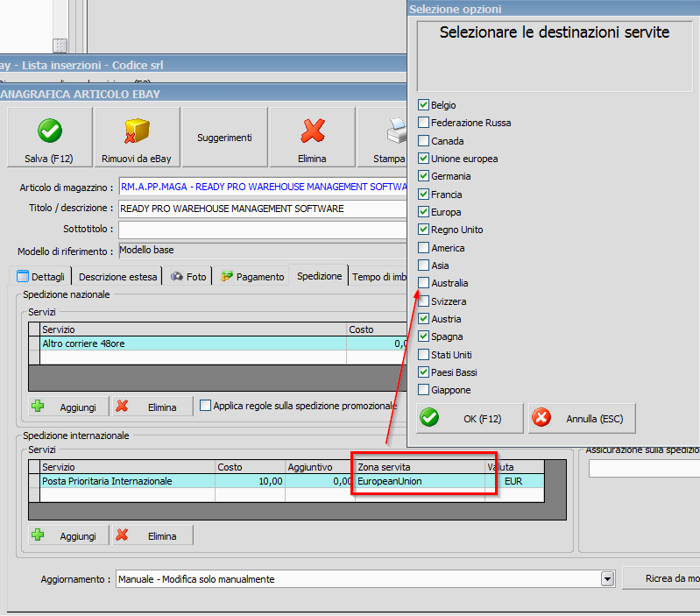
Task: Uncheck the Spagna checkbox
Action: coord(424,336)
